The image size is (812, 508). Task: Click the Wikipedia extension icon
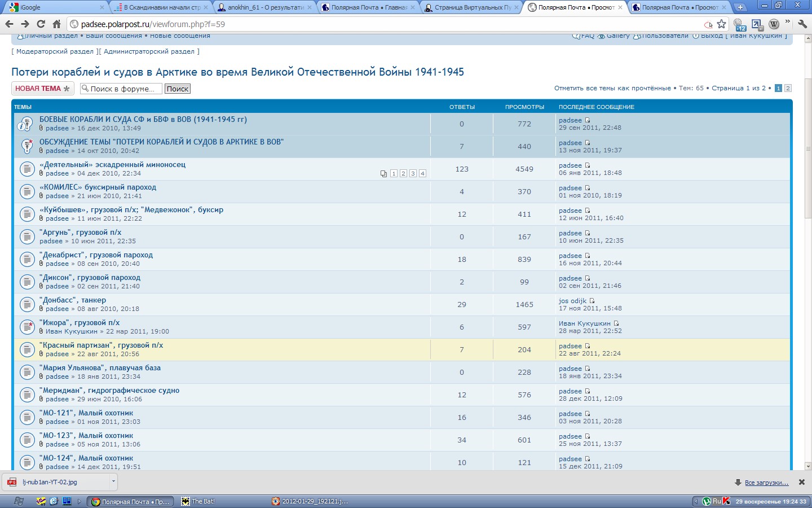tap(774, 24)
